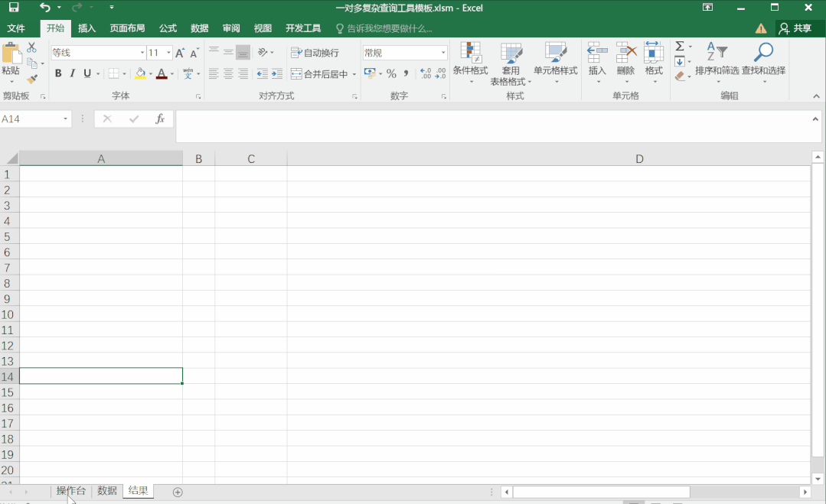Screen dimensions: 826x504
Task: Open the font size dropdown
Action: (168, 53)
